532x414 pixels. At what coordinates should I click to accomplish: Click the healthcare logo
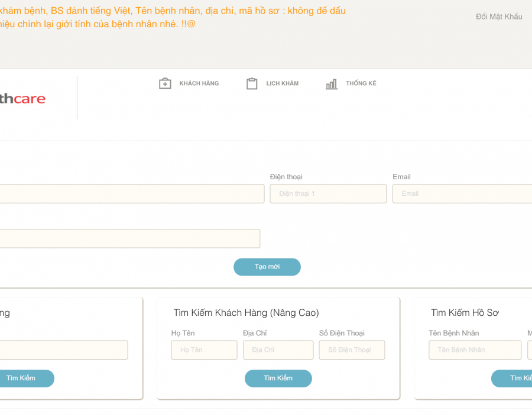(x=22, y=99)
